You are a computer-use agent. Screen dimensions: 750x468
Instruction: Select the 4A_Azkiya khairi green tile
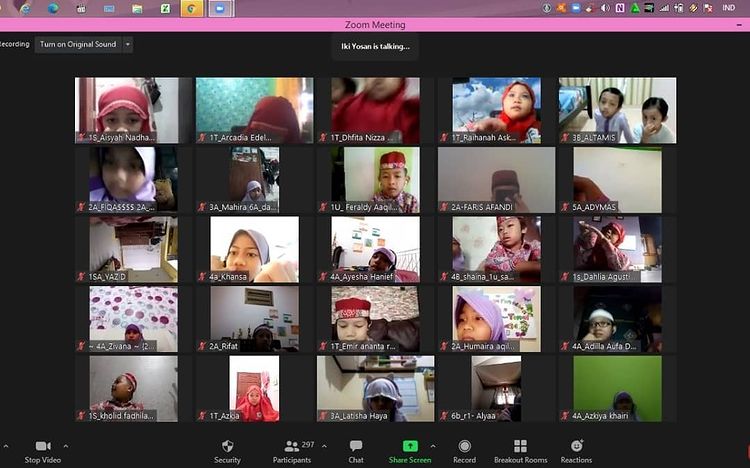click(x=617, y=388)
